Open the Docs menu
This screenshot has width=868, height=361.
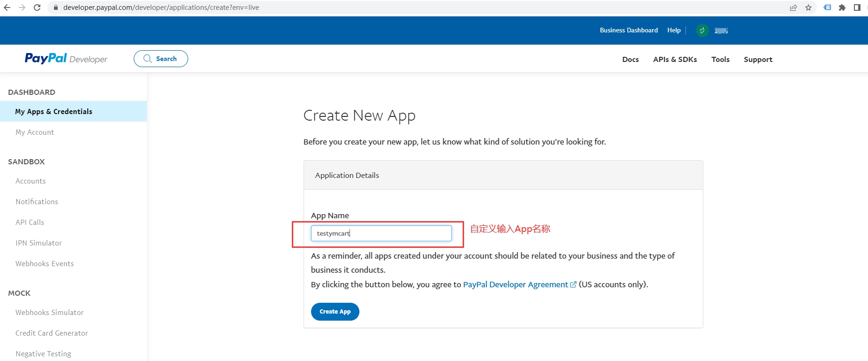point(631,59)
